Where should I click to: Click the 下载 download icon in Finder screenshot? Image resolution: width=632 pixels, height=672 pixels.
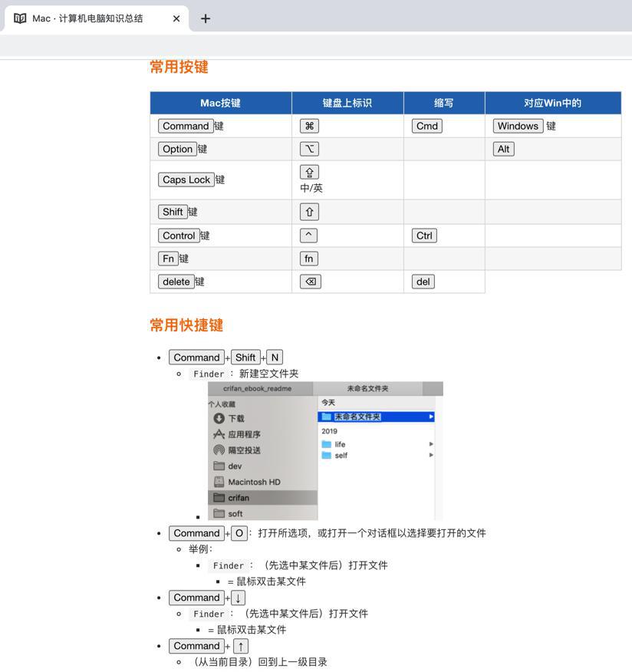[x=219, y=418]
